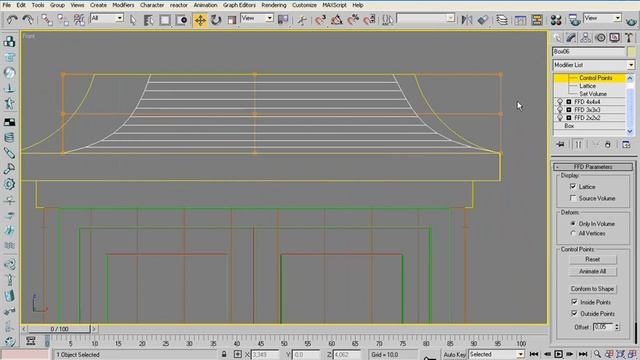The width and height of the screenshot is (640, 360).
Task: Activate the Unlink Selection tool
Action: (x=63, y=20)
